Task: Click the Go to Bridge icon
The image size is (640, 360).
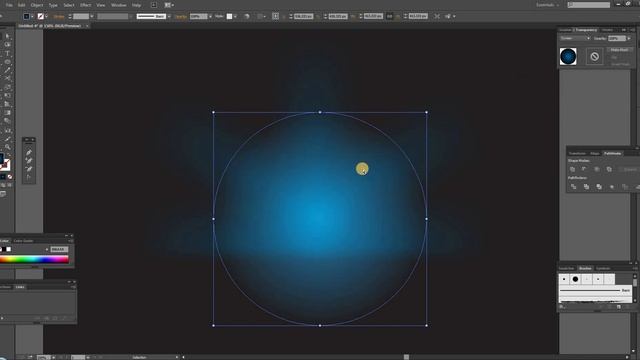Action: [154, 5]
